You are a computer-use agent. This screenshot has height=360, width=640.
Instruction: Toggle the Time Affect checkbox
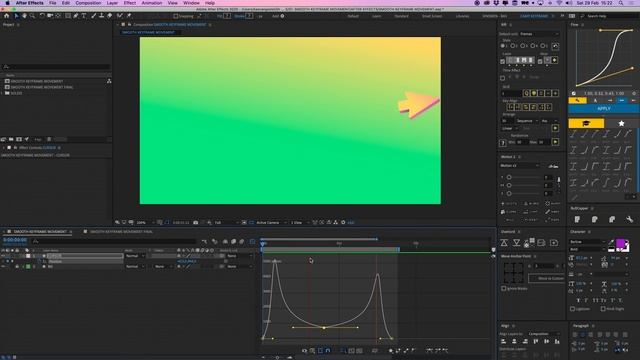502,78
